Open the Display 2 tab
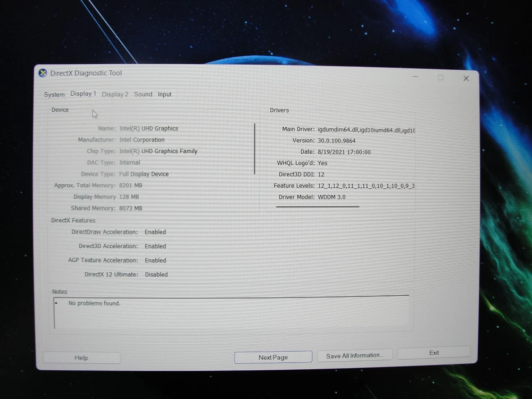This screenshot has width=532, height=399. [115, 94]
